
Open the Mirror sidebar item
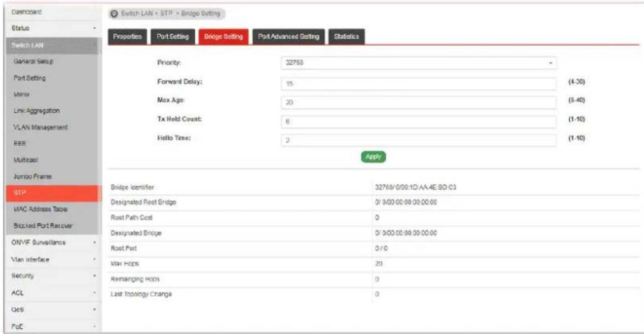click(52, 94)
